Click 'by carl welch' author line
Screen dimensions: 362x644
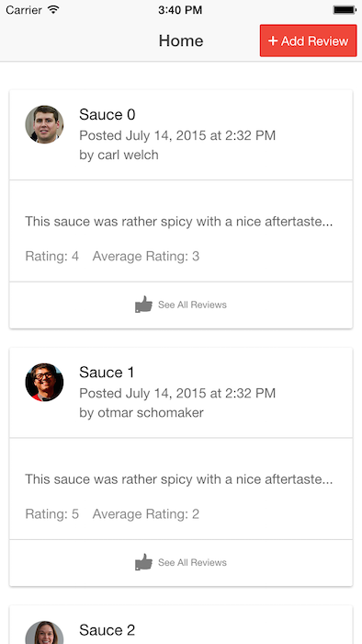pos(119,155)
